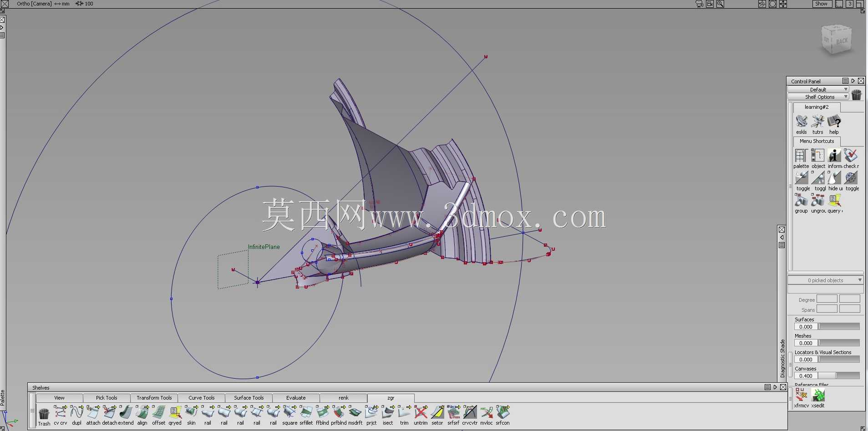Click the Show button in the viewport
868x431 pixels.
coord(822,4)
